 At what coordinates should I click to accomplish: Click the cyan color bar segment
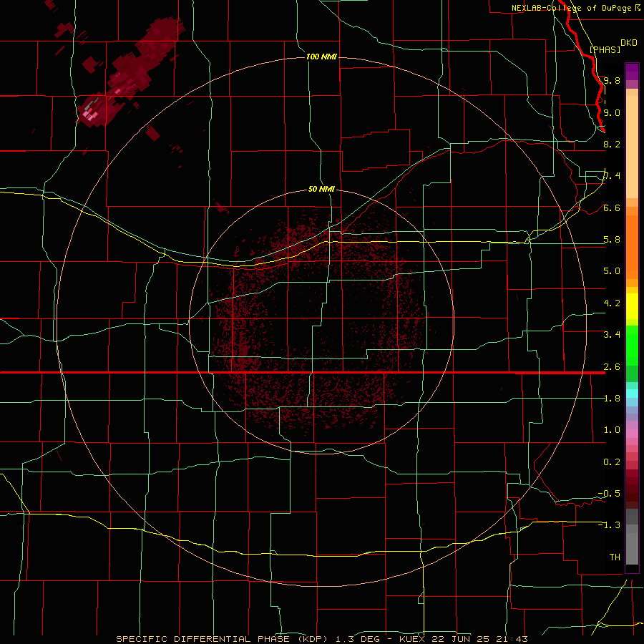[x=632, y=394]
